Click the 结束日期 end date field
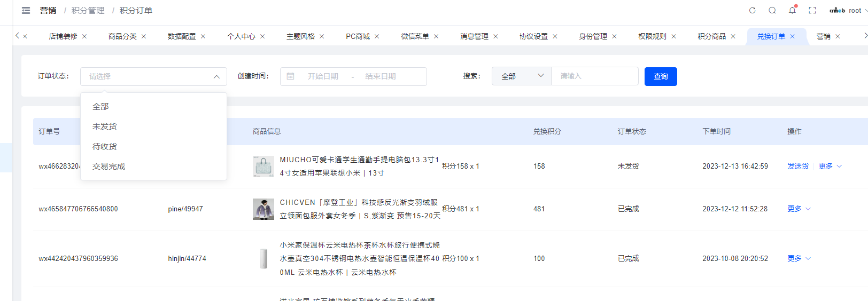The image size is (868, 301). (x=381, y=76)
